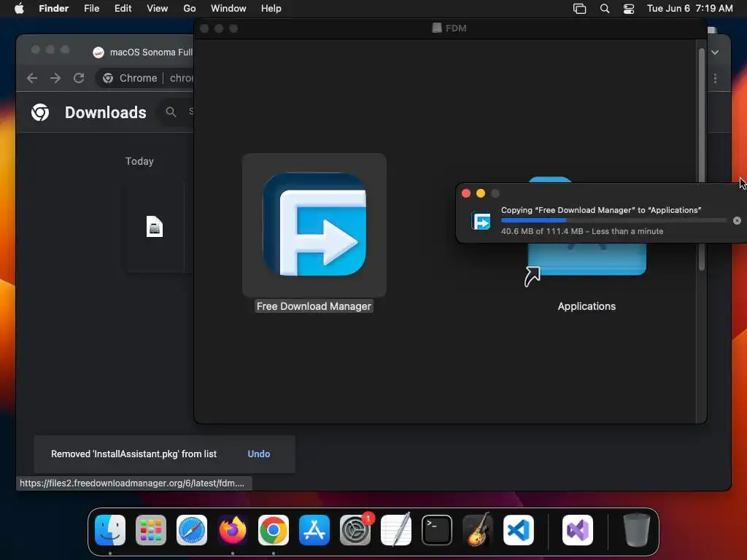Open System Settings from the Dock
The width and height of the screenshot is (747, 560).
coord(355,530)
